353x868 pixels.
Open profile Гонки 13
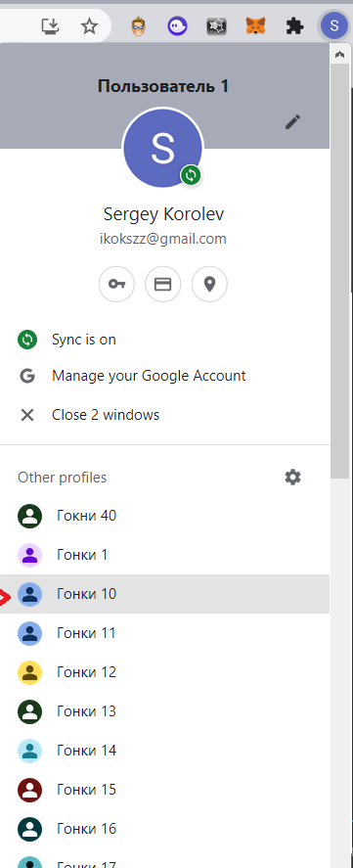click(164, 711)
